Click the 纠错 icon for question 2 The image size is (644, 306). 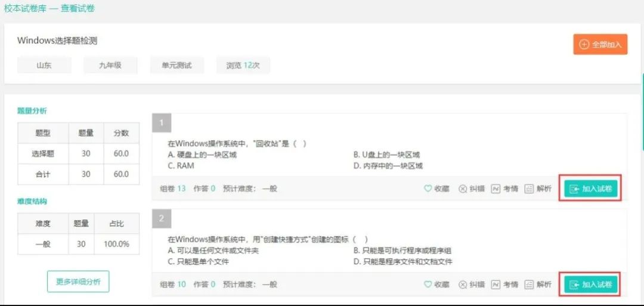463,285
